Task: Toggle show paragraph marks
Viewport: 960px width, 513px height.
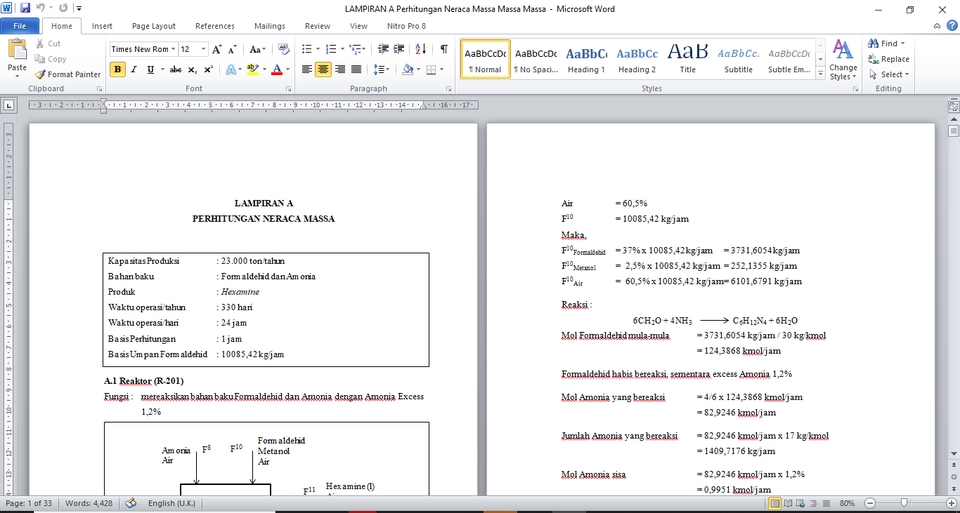Action: [443, 49]
